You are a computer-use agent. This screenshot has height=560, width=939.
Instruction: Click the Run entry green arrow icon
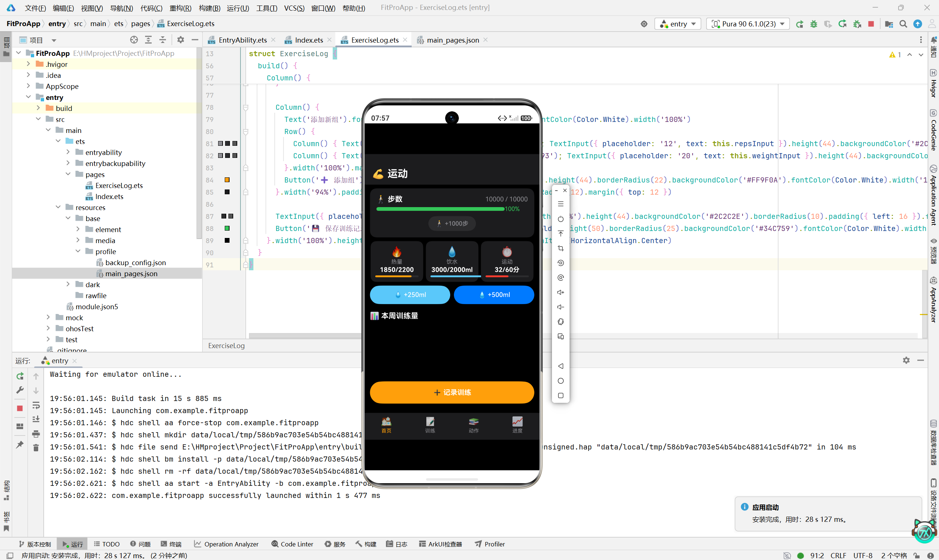[x=799, y=24]
